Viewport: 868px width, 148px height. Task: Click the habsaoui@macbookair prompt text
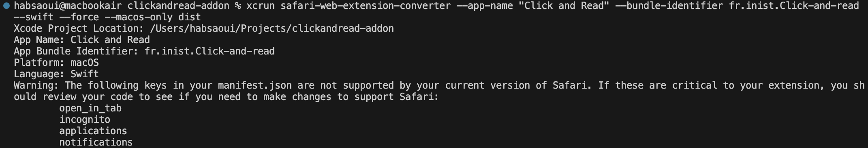[x=68, y=6]
